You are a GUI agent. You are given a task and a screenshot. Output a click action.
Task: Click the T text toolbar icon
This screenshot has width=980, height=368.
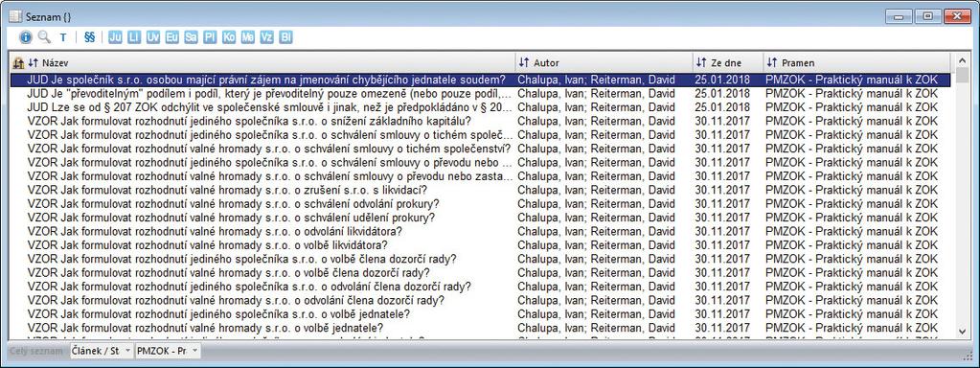click(63, 37)
